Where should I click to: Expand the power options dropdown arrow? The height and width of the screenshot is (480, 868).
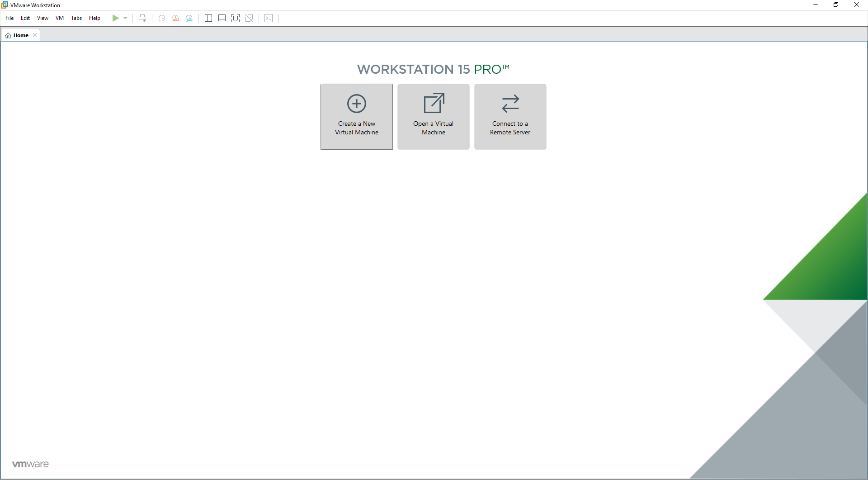click(125, 18)
